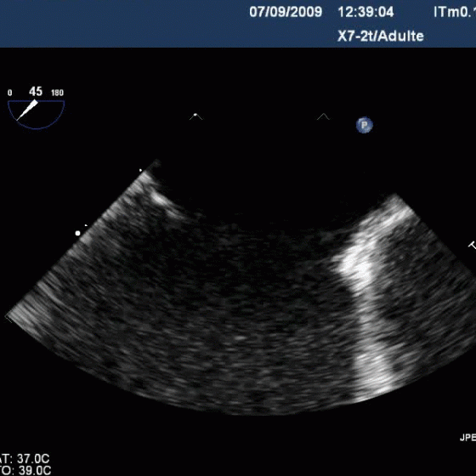Click the small dot at sector's upper-left corner
This screenshot has height=476, width=476.
coord(140,170)
